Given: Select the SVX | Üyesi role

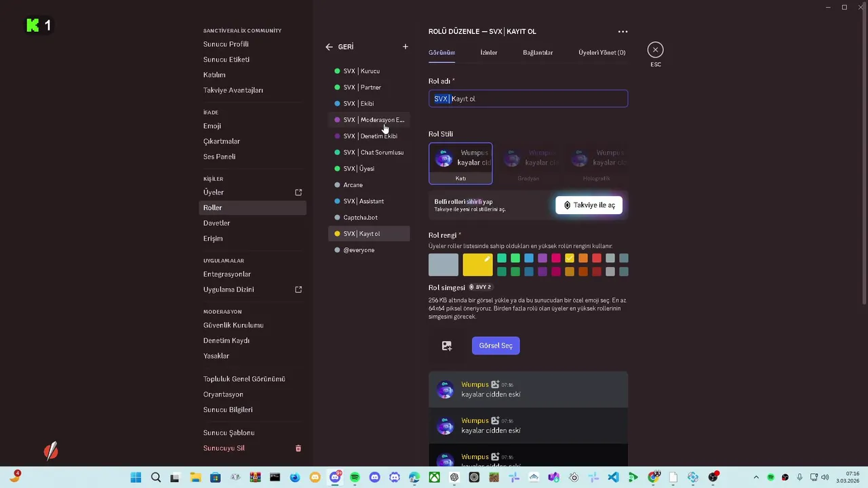Looking at the screenshot, I should click(369, 169).
